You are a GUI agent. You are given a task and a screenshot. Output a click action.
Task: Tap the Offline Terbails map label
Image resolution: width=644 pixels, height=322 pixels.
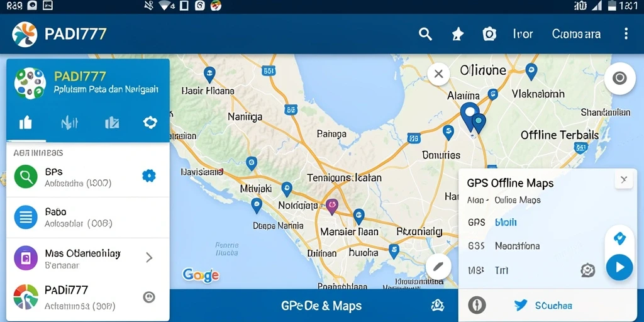(x=559, y=135)
